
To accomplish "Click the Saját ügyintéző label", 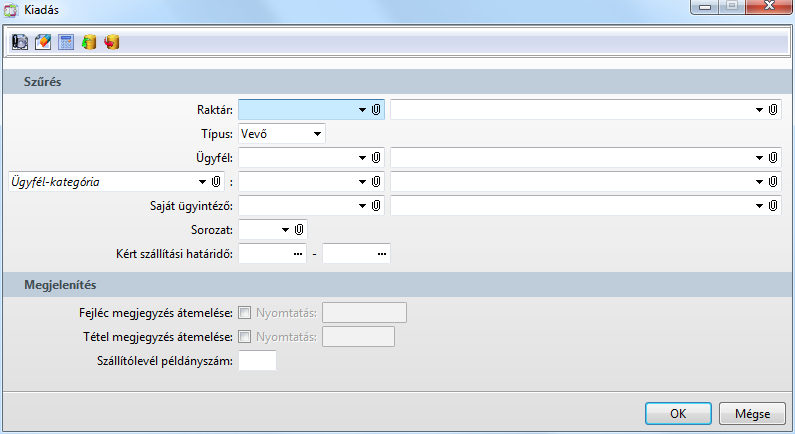I will point(191,206).
